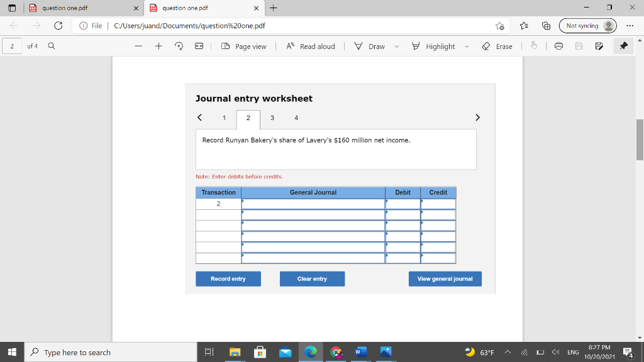Open Mail app from taskbar
Viewport: 644px width, 362px height.
click(x=286, y=352)
